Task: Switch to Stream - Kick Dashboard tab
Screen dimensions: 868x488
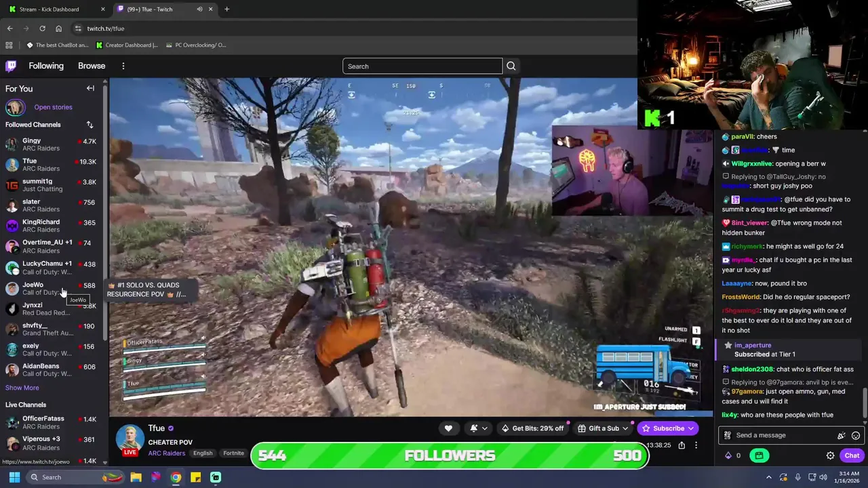Action: pyautogui.click(x=56, y=9)
